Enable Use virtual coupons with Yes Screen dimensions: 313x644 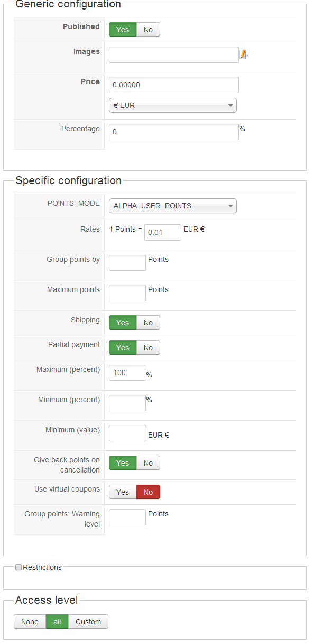coord(123,492)
